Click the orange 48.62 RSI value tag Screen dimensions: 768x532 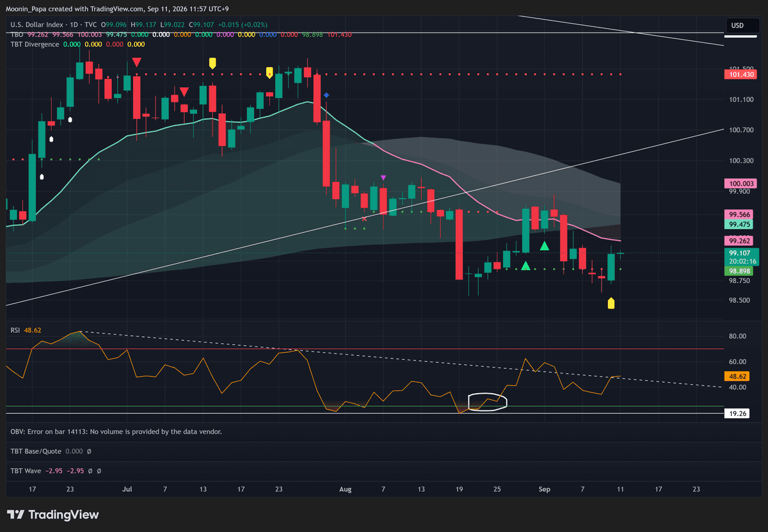click(x=738, y=377)
